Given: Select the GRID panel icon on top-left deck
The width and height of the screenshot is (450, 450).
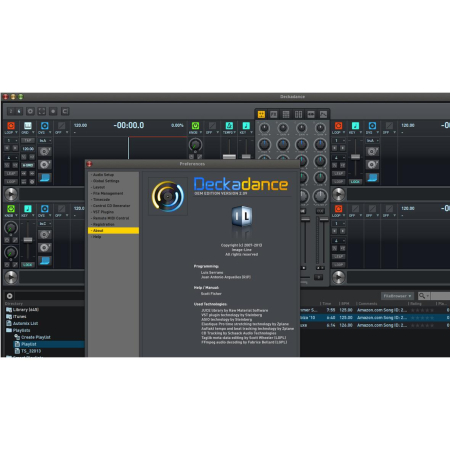Looking at the screenshot, I should click(28, 126).
